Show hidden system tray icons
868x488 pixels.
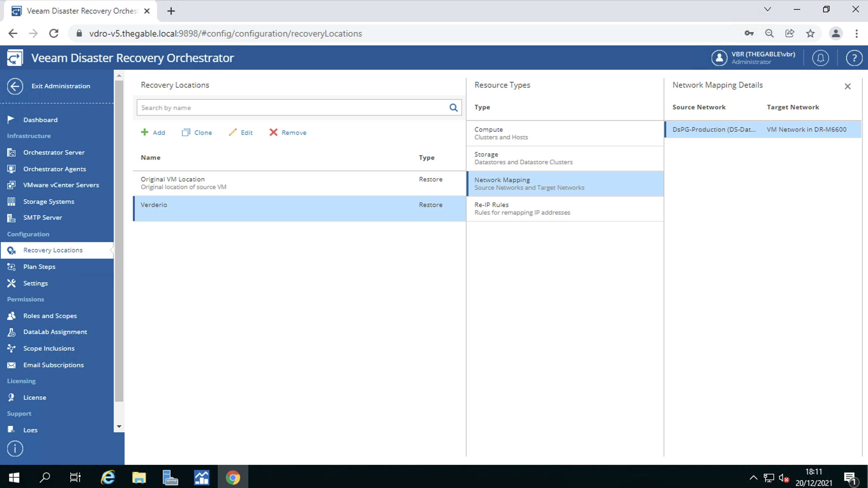pos(753,477)
